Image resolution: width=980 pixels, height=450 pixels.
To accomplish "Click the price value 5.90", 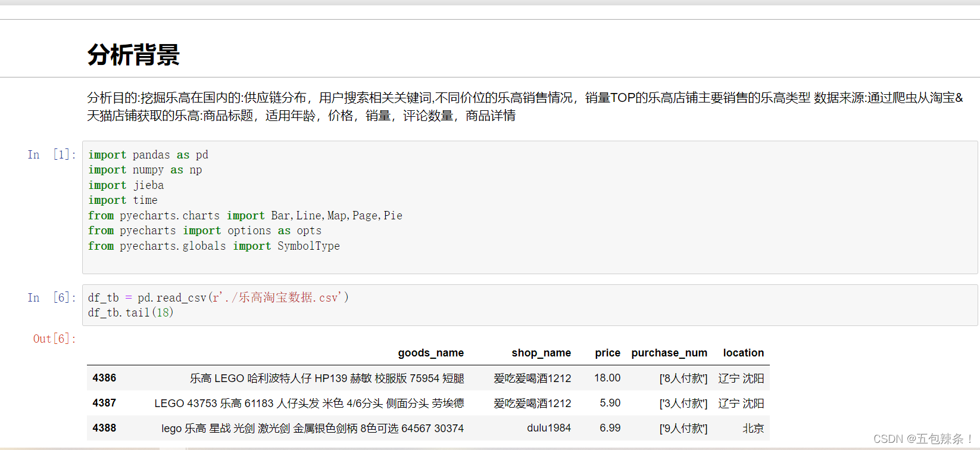I will point(610,403).
